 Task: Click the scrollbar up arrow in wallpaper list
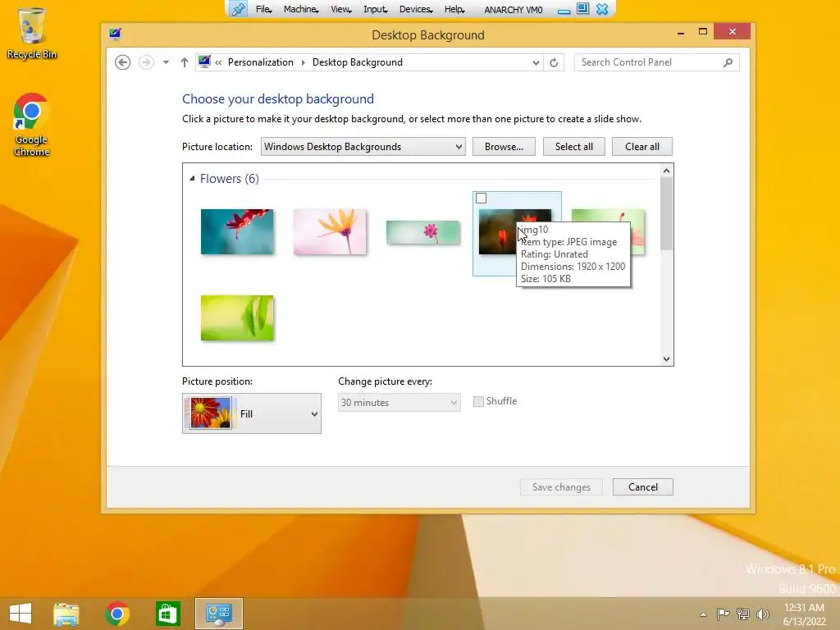click(666, 171)
